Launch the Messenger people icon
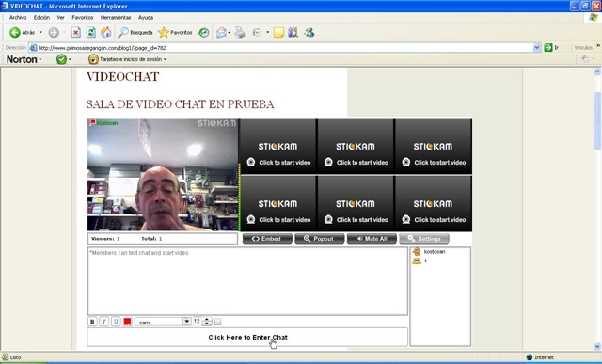 (x=309, y=33)
